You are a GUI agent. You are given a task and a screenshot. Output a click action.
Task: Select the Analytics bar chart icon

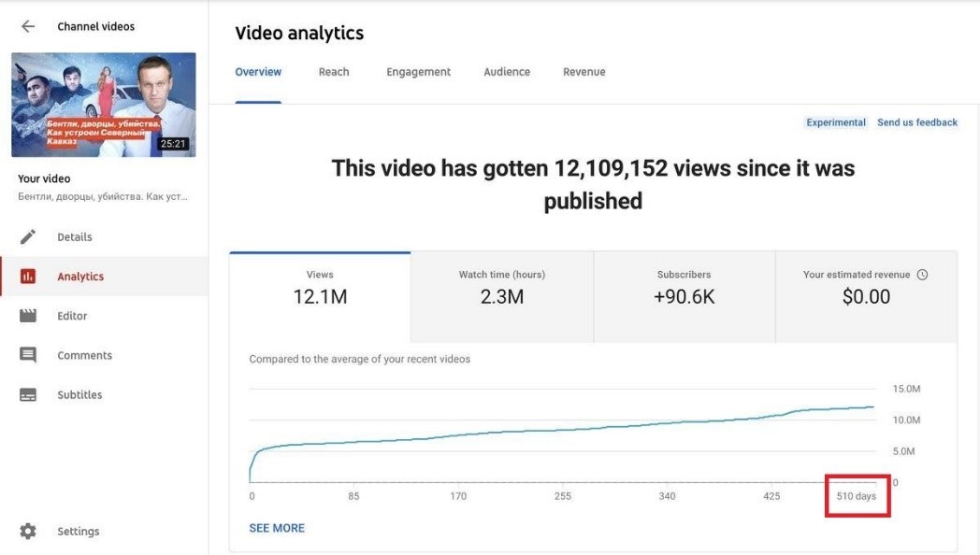[28, 277]
